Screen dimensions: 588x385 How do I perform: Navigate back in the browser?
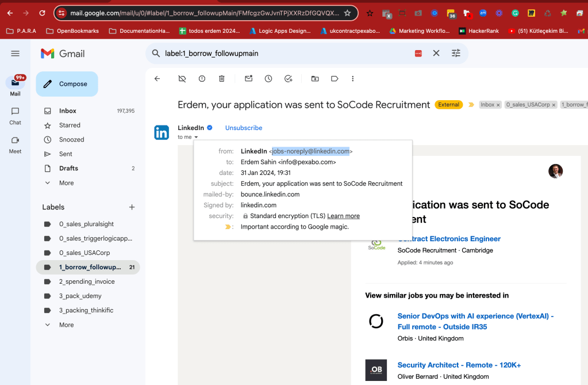click(x=10, y=13)
